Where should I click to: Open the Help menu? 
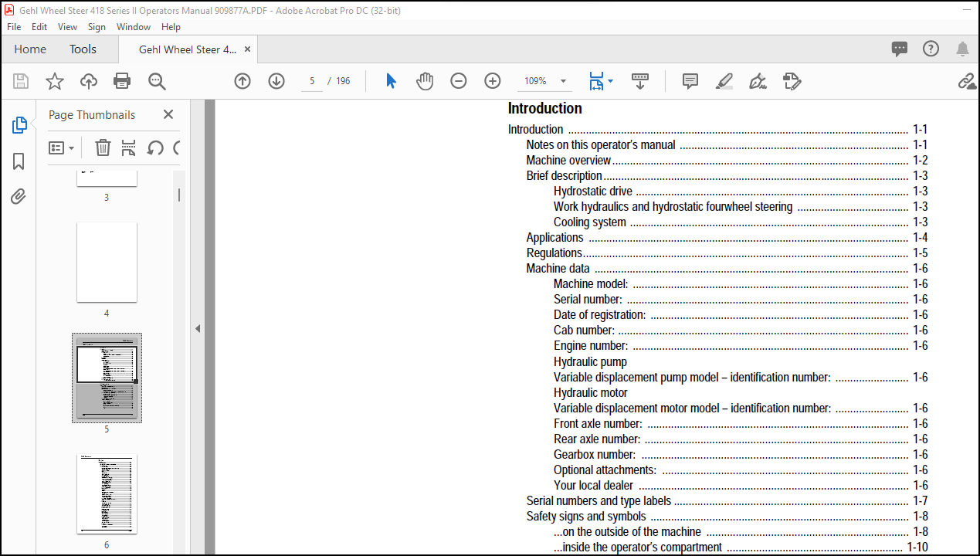[171, 26]
